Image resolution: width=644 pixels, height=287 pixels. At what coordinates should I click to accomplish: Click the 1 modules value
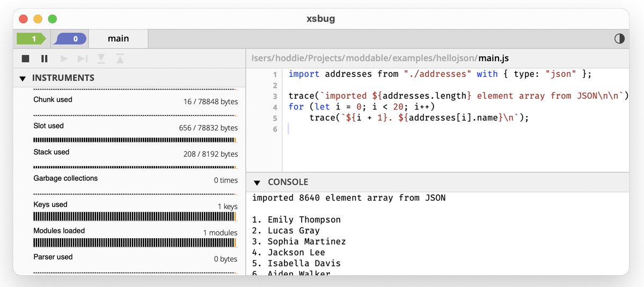coord(220,233)
